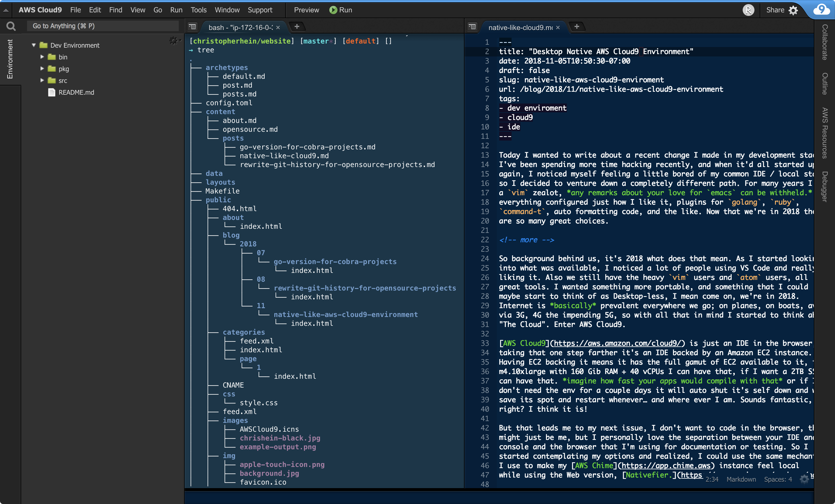Image resolution: width=835 pixels, height=504 pixels.
Task: Toggle the Collaborate side panel
Action: click(824, 42)
